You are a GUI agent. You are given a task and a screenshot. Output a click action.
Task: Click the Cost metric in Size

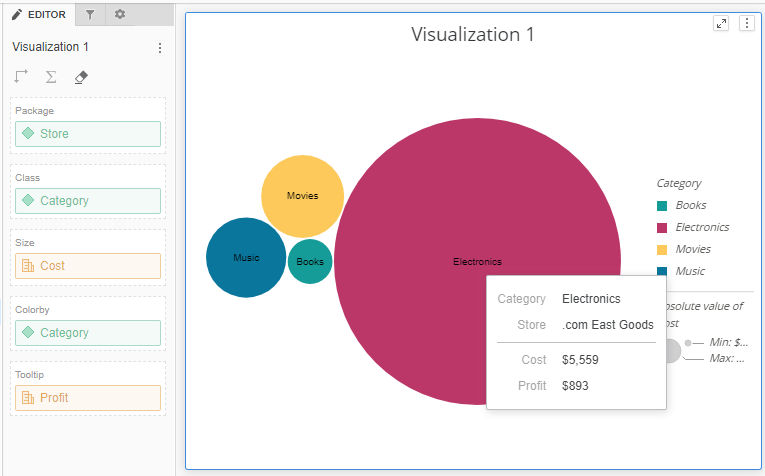88,266
